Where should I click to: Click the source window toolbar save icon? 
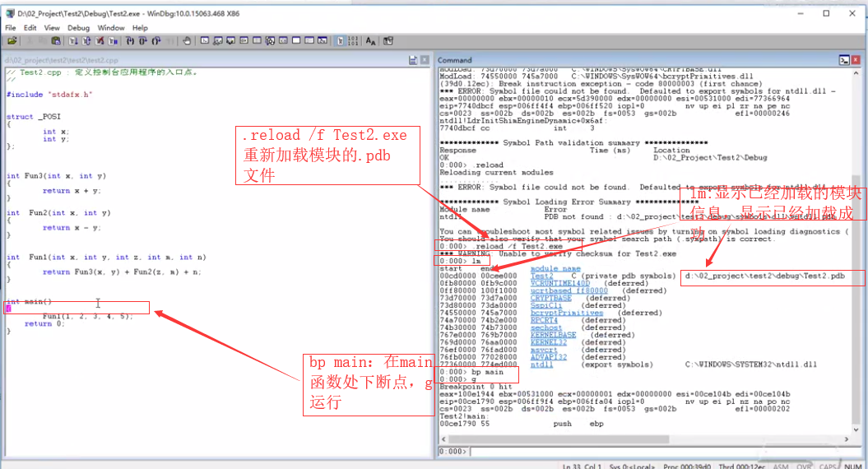point(413,60)
